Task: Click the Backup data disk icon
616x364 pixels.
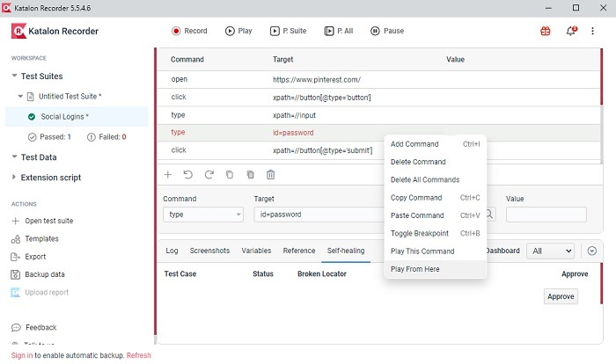Action: tap(15, 274)
